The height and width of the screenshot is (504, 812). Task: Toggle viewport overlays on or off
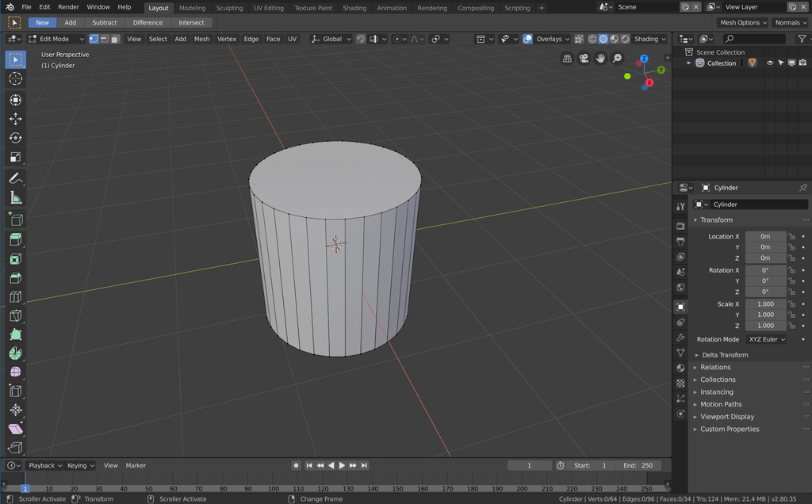pos(527,39)
